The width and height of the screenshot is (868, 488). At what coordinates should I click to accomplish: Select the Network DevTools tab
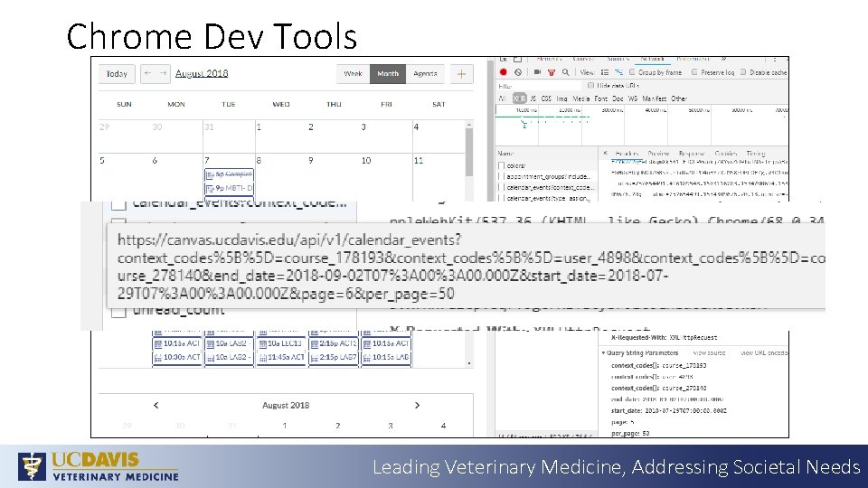tap(652, 59)
